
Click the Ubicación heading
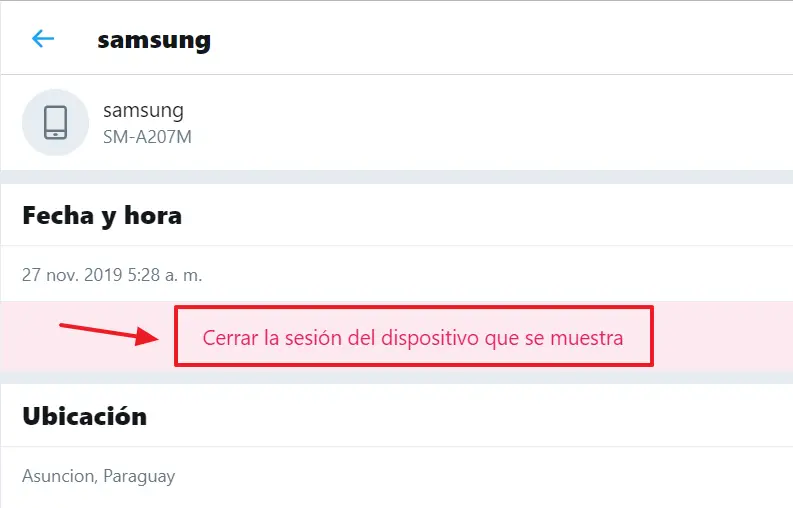[85, 416]
